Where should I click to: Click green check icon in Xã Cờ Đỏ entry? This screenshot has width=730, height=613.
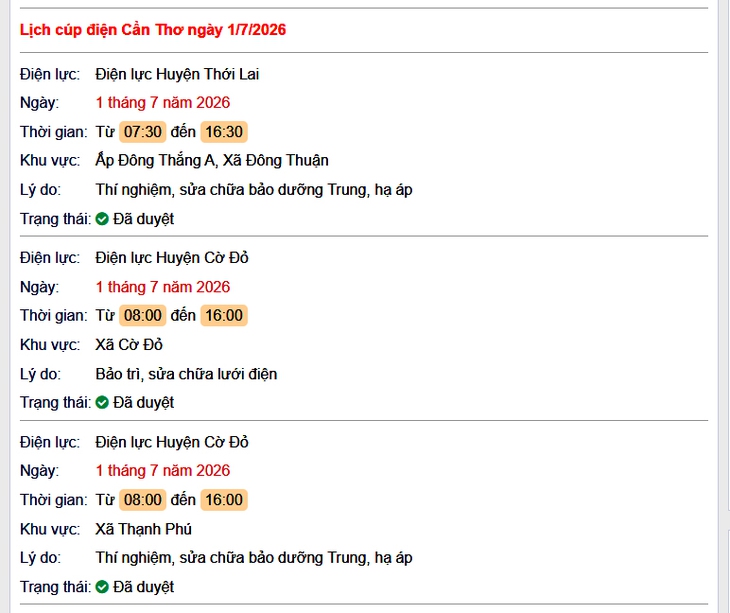pyautogui.click(x=102, y=403)
